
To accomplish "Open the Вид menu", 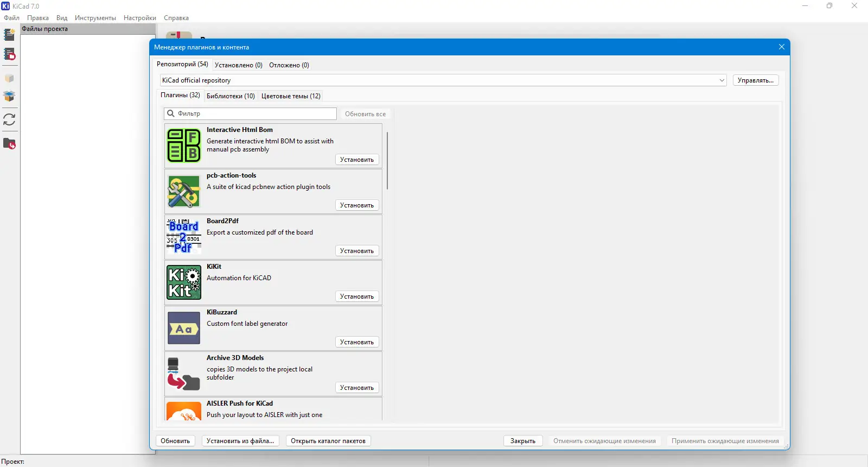I will [62, 18].
